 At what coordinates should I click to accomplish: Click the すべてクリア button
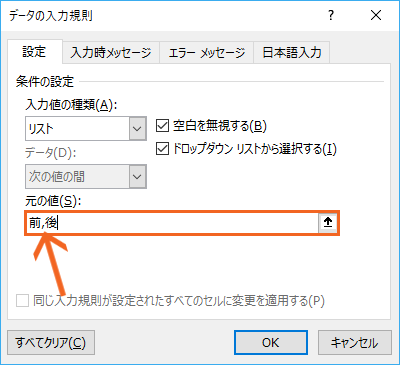click(x=51, y=342)
